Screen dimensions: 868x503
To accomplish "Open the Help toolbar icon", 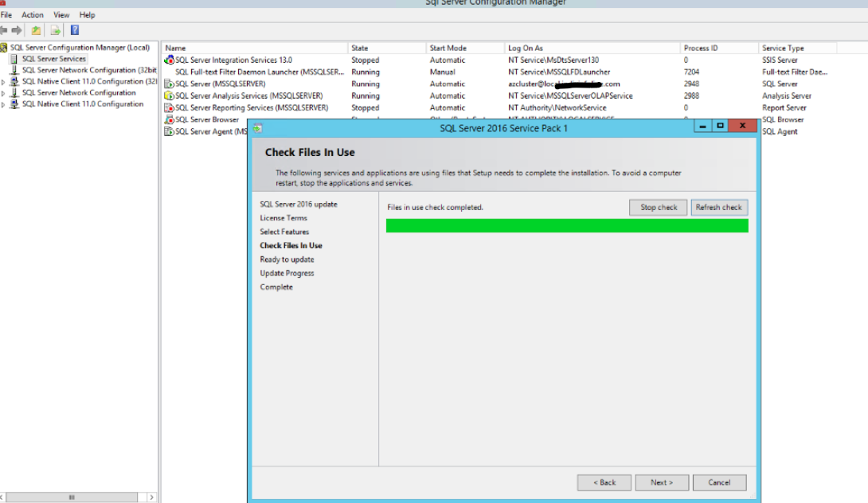I will pos(75,30).
